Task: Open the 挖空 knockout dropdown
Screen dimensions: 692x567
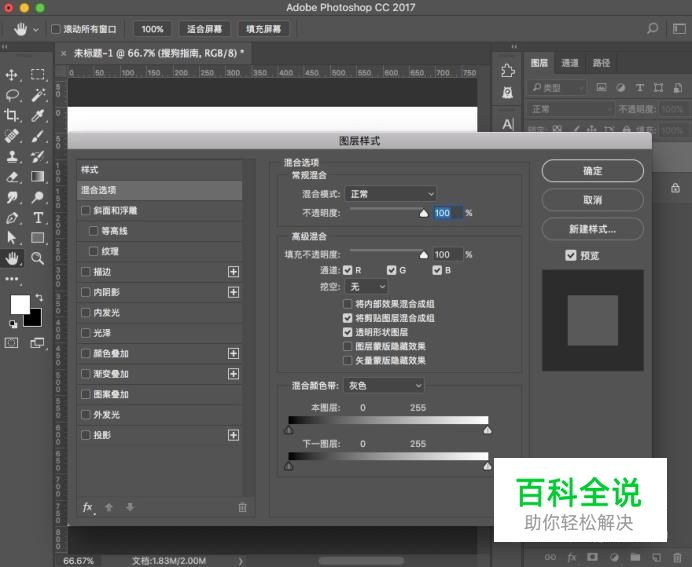Action: [366, 287]
